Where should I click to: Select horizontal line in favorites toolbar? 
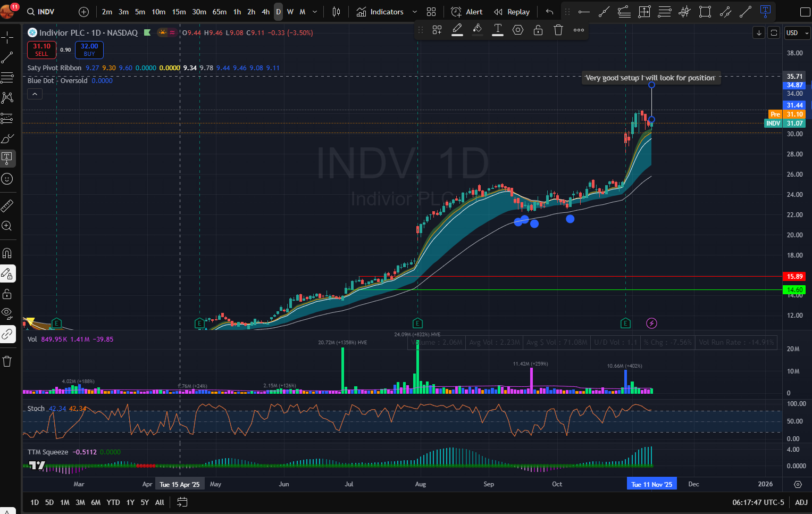click(584, 11)
